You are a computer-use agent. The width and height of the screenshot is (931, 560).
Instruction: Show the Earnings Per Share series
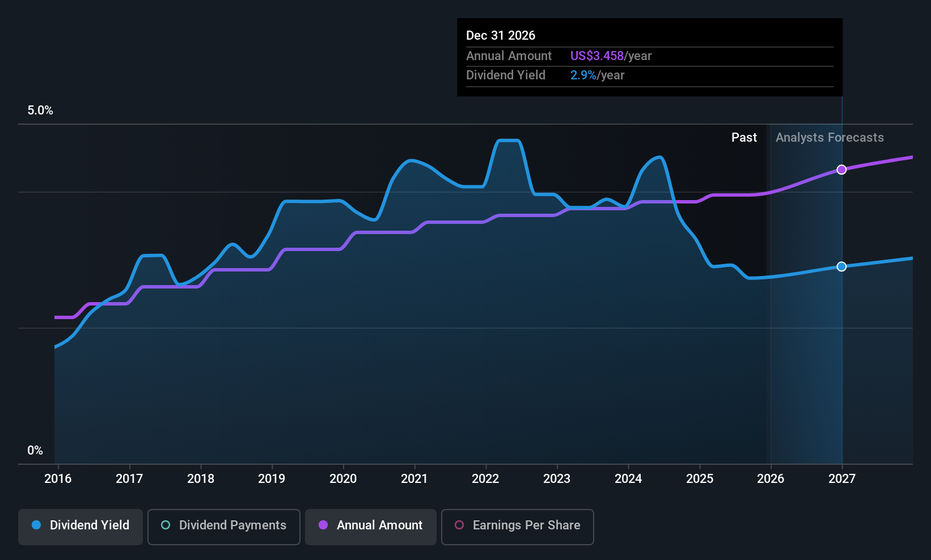(518, 527)
